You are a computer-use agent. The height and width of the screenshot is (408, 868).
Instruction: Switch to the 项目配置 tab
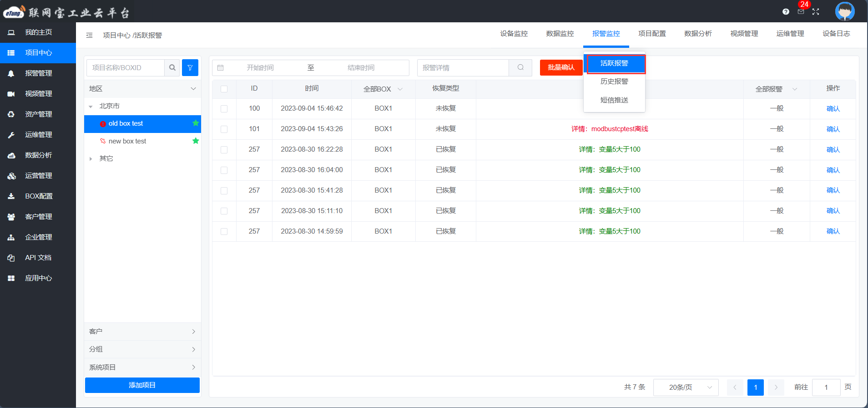point(652,34)
